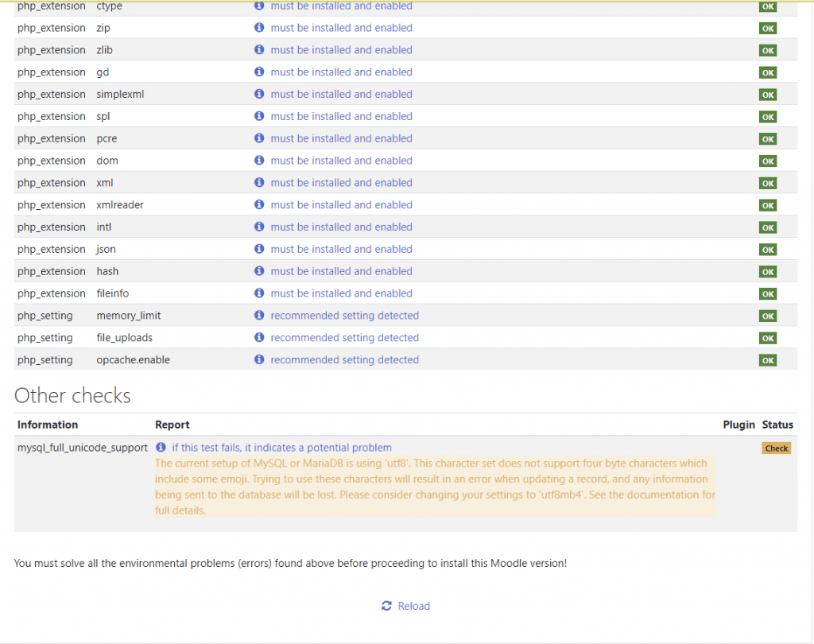Click the info icon in the opcache.enable row
Image resolution: width=814 pixels, height=644 pixels.
point(259,360)
